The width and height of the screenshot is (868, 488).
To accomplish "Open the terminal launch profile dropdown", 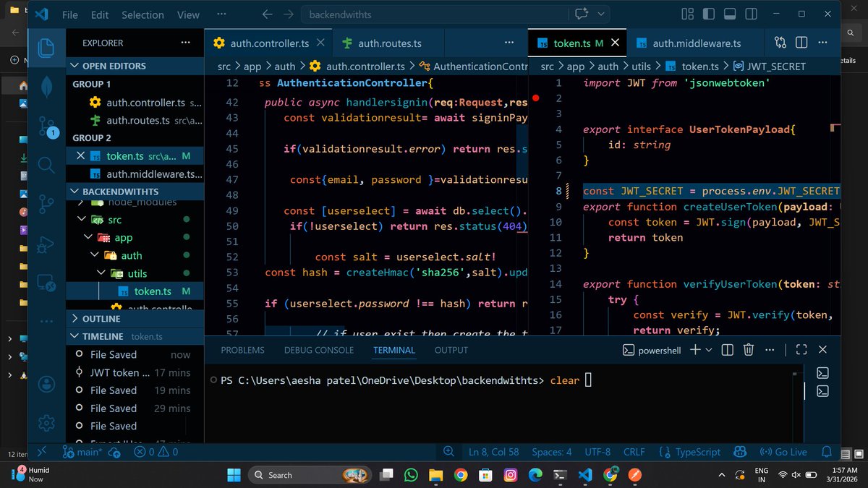I will click(709, 350).
